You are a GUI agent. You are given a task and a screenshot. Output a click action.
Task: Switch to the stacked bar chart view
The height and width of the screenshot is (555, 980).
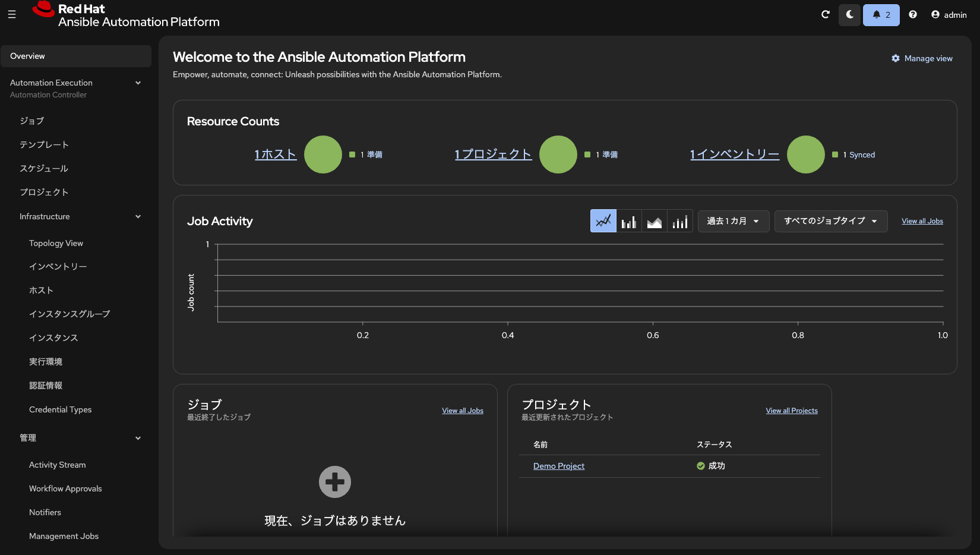pos(680,221)
